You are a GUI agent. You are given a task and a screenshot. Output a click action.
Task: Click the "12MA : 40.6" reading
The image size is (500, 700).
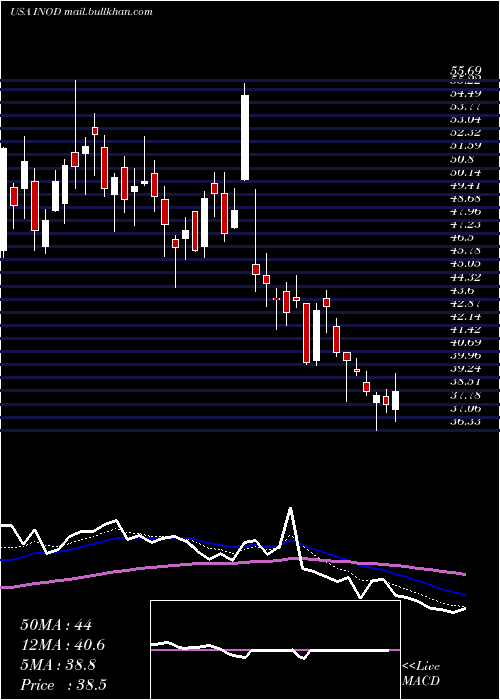point(65,645)
